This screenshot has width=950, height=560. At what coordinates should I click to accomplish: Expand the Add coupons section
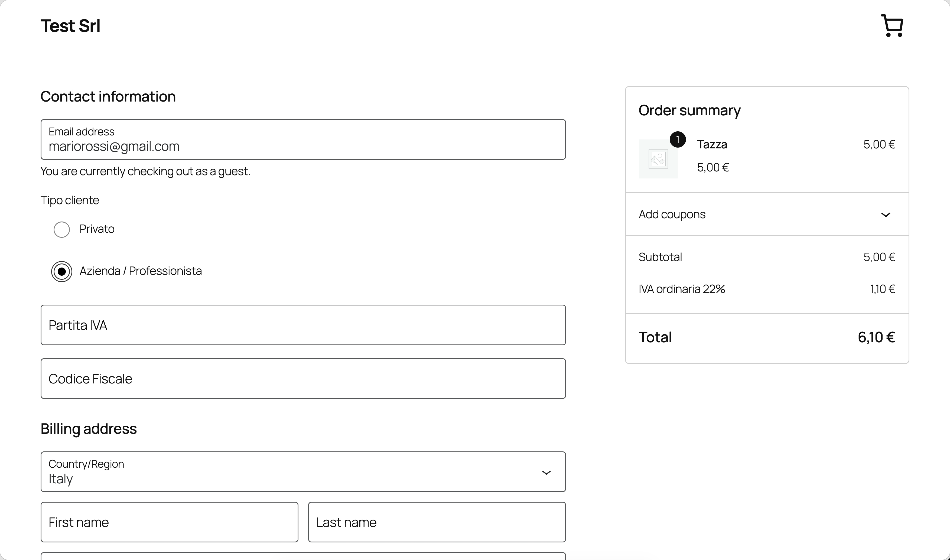pyautogui.click(x=767, y=214)
